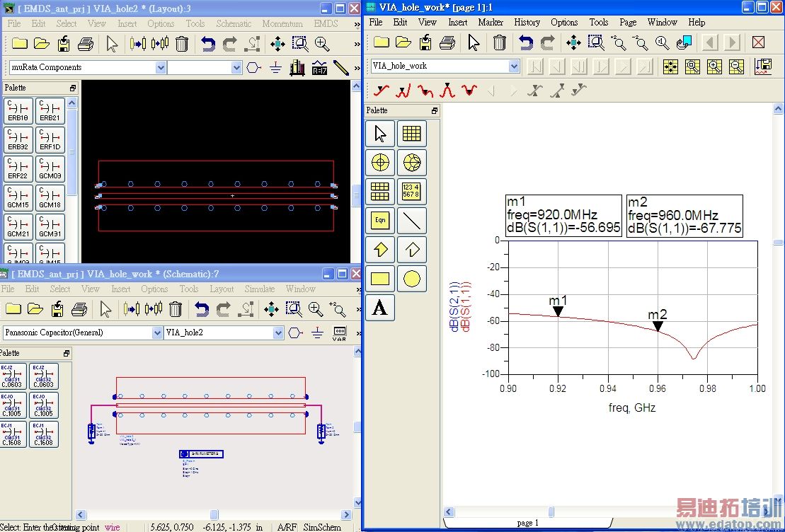Expand the Panasonic Capacitor(General) dropdown

point(157,332)
